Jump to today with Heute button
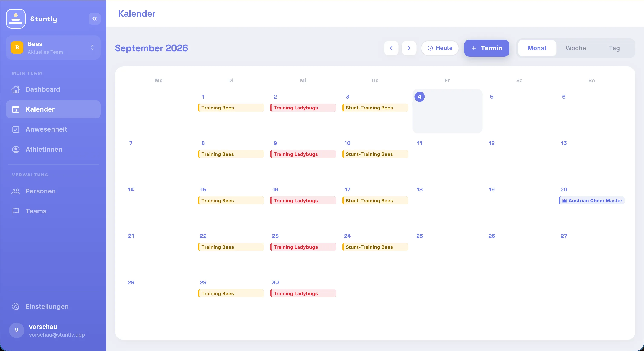Screen dimensions: 644x351 (440, 48)
